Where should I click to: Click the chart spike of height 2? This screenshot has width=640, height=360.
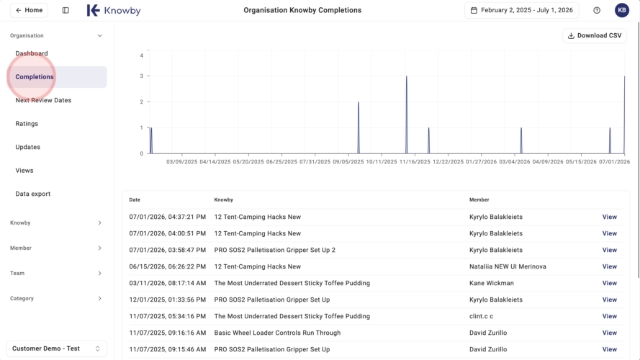358,128
